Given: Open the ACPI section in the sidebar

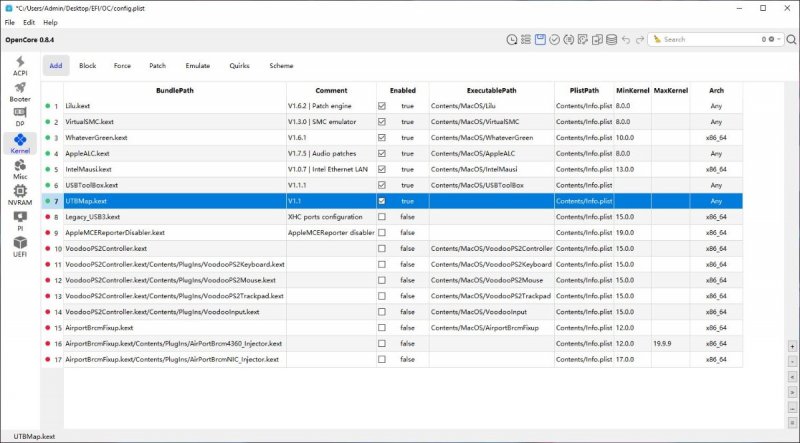Looking at the screenshot, I should pyautogui.click(x=20, y=66).
